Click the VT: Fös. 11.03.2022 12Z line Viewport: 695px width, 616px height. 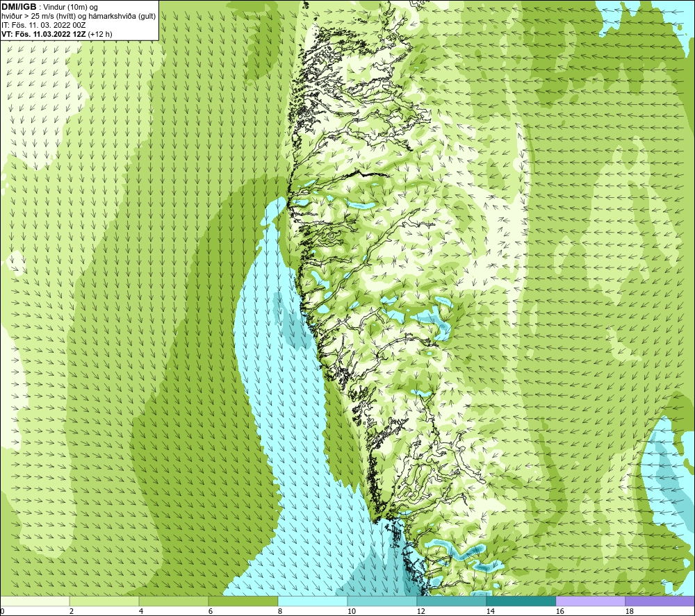[x=57, y=34]
